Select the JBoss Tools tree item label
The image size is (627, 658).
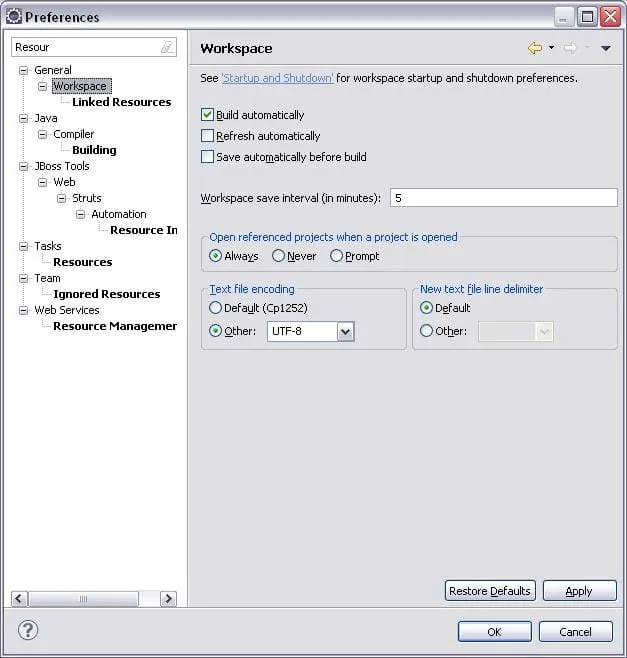(x=62, y=166)
